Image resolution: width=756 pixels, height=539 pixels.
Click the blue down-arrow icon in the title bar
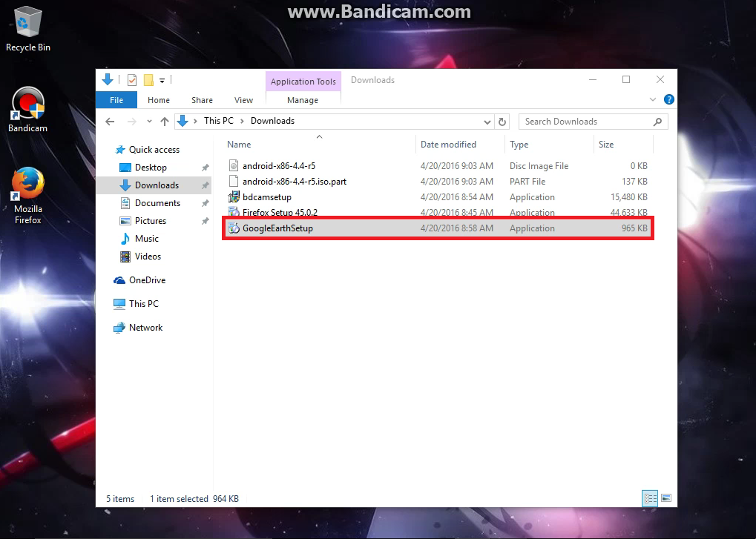coord(108,80)
